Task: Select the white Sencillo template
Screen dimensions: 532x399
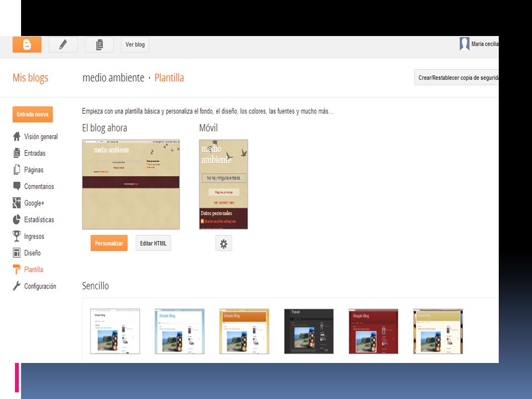Action: click(x=115, y=331)
